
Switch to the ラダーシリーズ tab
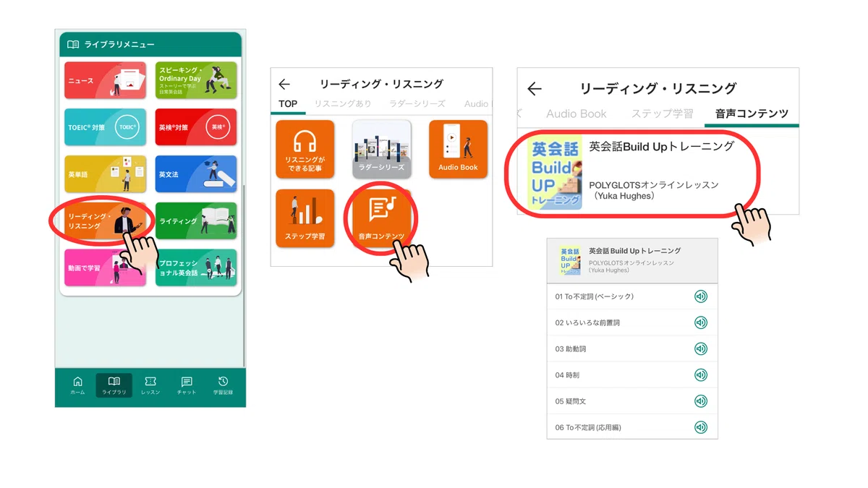click(x=417, y=104)
